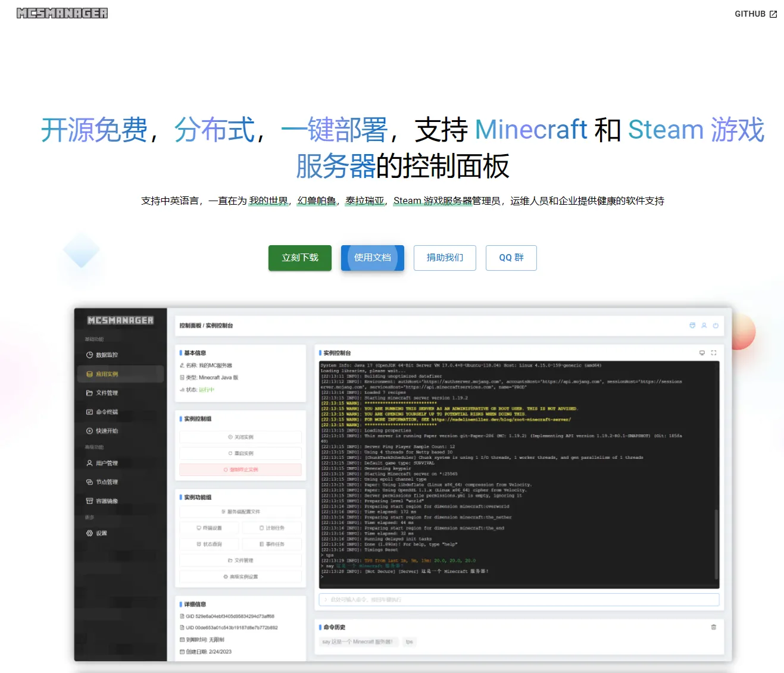
Task: Click the console terminal scrollbar
Action: pos(717,543)
